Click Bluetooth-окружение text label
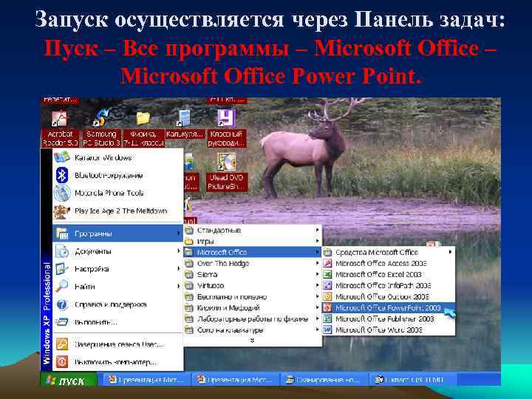 (109, 175)
